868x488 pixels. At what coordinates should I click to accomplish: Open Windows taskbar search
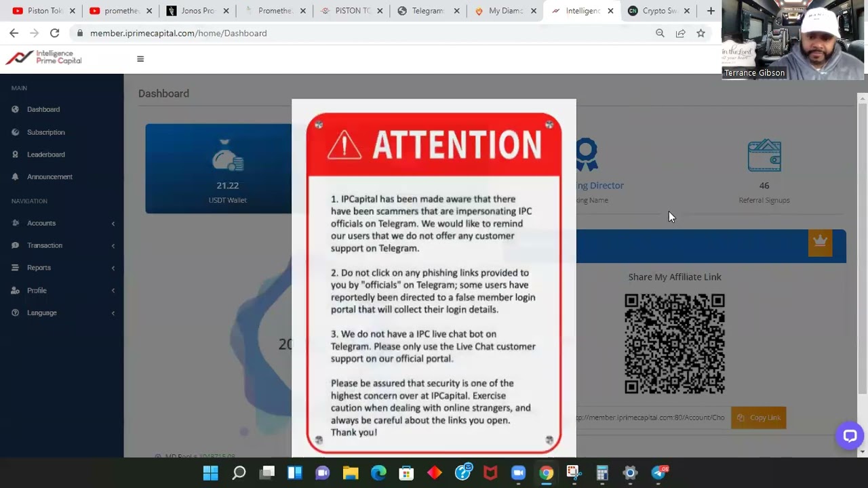tap(239, 473)
